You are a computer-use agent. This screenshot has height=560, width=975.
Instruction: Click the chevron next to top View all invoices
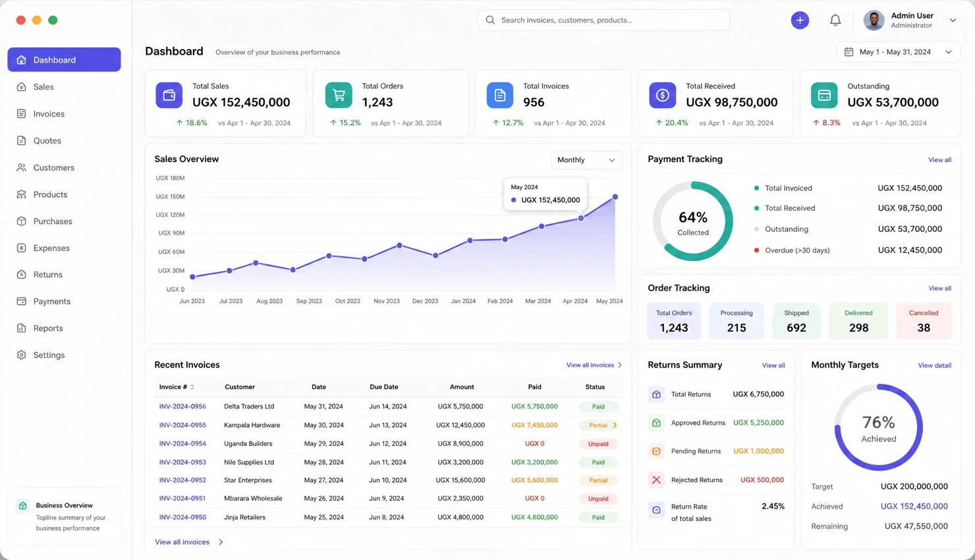pos(620,365)
